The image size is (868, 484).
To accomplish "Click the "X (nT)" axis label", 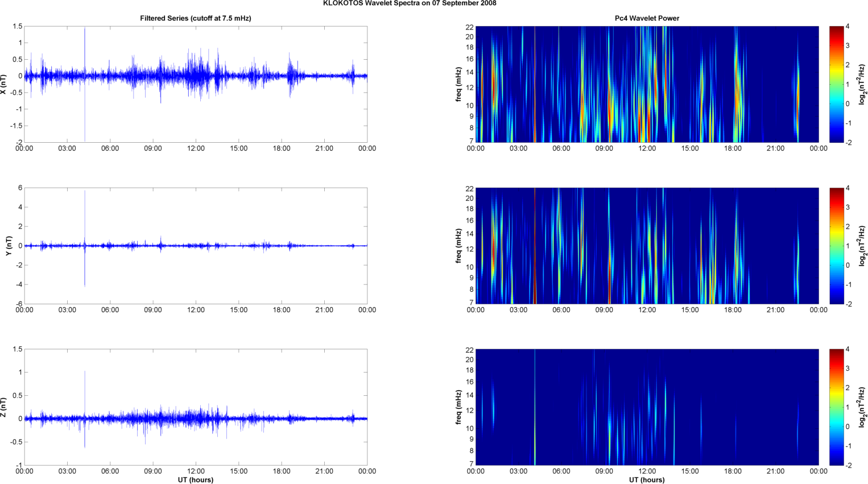I will click(x=4, y=84).
